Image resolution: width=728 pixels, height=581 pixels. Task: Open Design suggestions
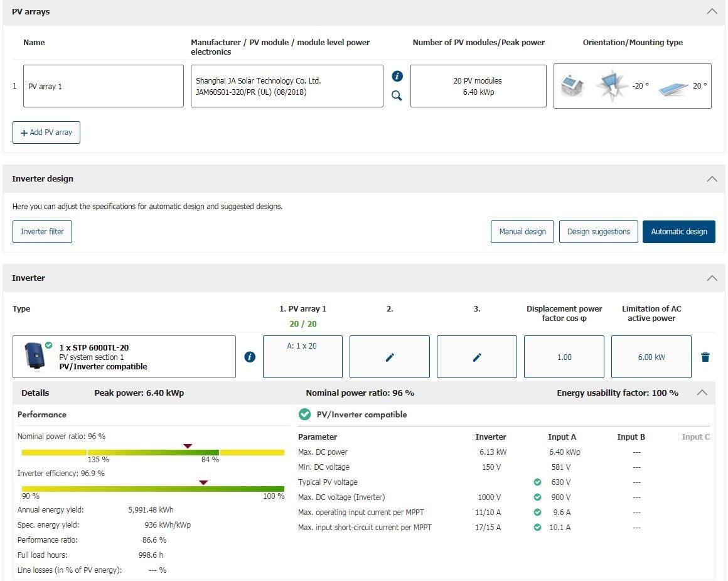pyautogui.click(x=598, y=231)
